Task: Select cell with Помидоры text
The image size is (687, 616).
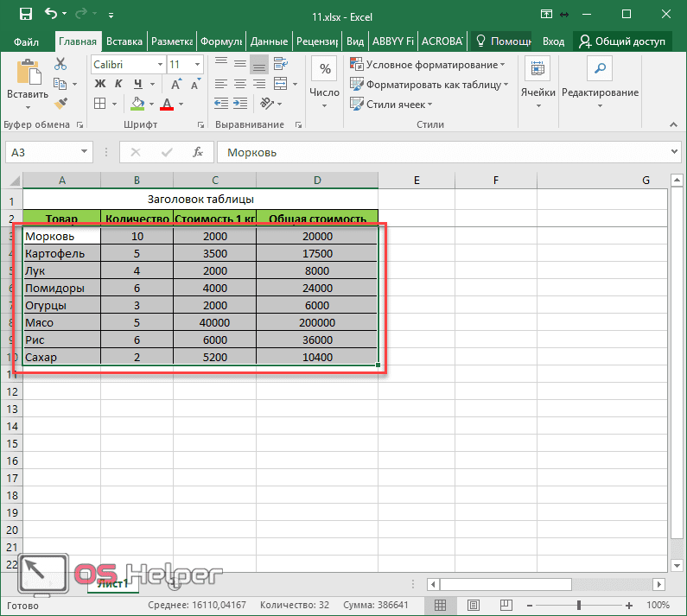Action: click(x=61, y=288)
